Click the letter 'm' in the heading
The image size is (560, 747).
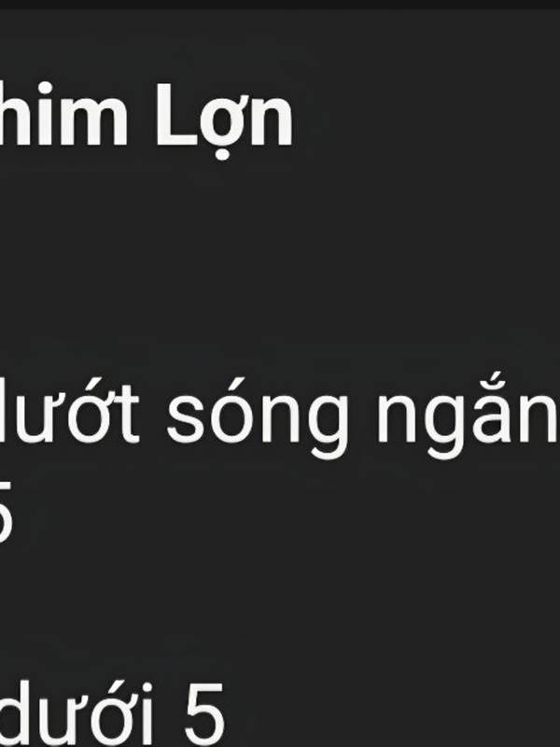94,120
